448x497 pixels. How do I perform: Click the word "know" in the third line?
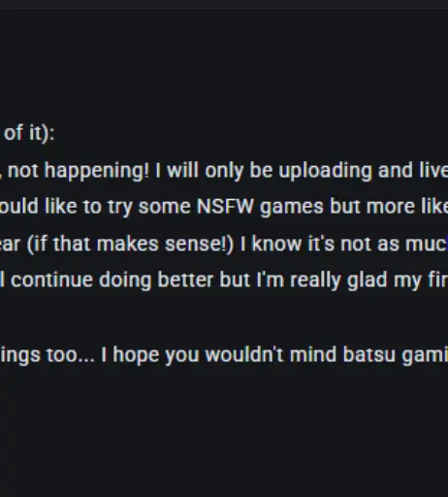(276, 244)
